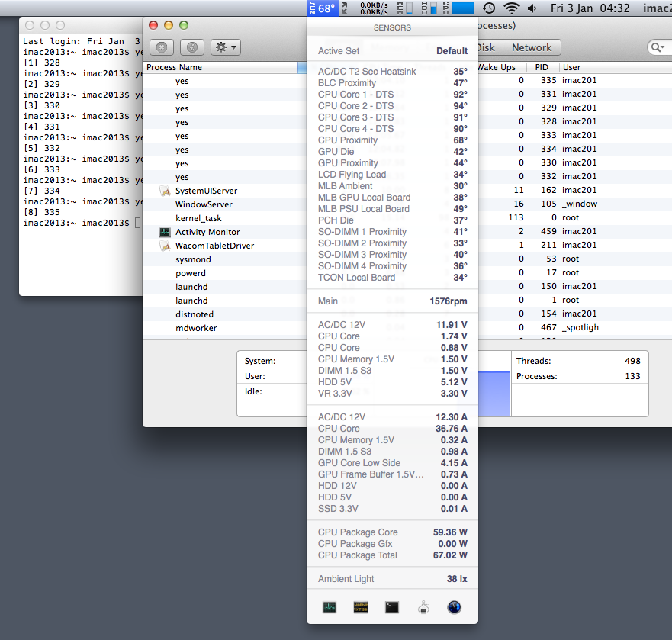Click the CPU Core 2 - DTS sensor row
672x640 pixels.
[x=392, y=106]
